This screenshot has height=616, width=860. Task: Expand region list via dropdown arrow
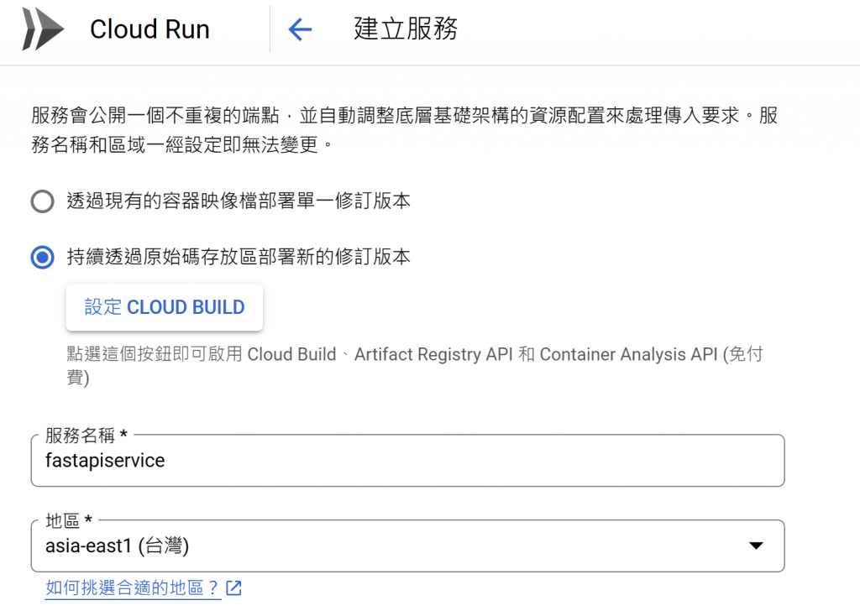point(757,546)
